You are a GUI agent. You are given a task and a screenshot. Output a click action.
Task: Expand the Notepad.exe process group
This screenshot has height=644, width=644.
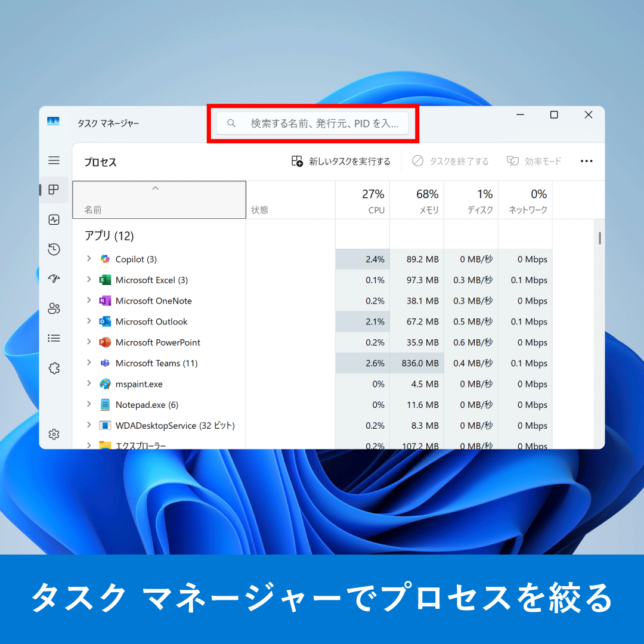tap(89, 404)
